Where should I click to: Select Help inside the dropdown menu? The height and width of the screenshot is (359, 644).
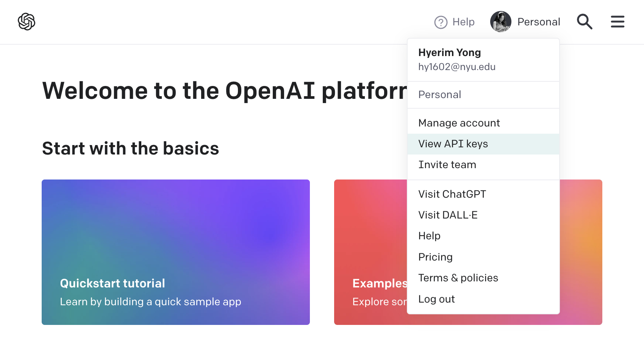tap(483, 236)
